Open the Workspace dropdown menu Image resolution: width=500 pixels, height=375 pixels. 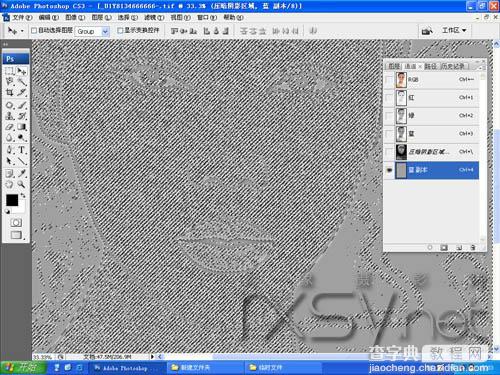(454, 31)
